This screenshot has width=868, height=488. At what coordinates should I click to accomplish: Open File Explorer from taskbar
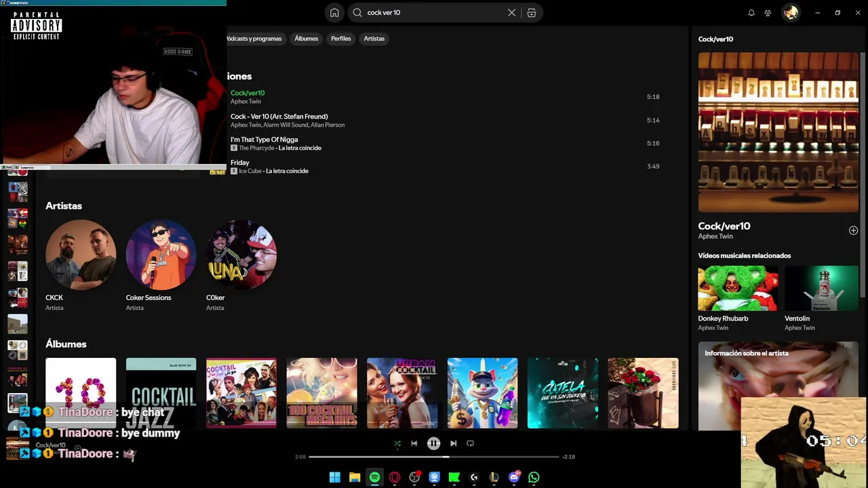click(354, 477)
